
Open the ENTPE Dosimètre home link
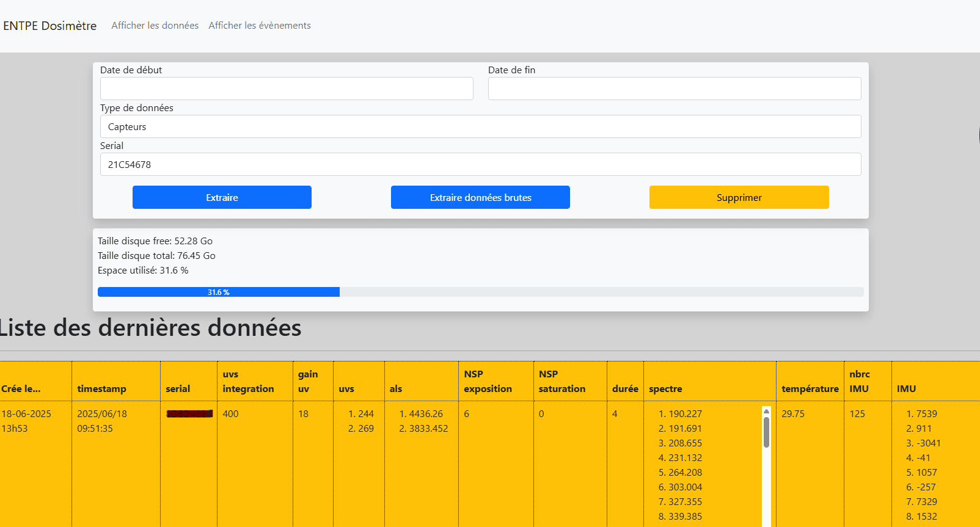click(x=50, y=26)
